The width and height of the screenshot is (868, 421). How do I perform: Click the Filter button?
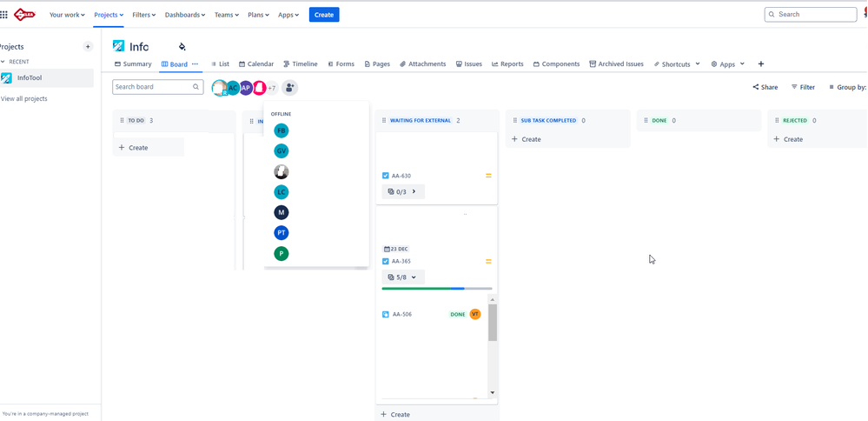pos(803,87)
